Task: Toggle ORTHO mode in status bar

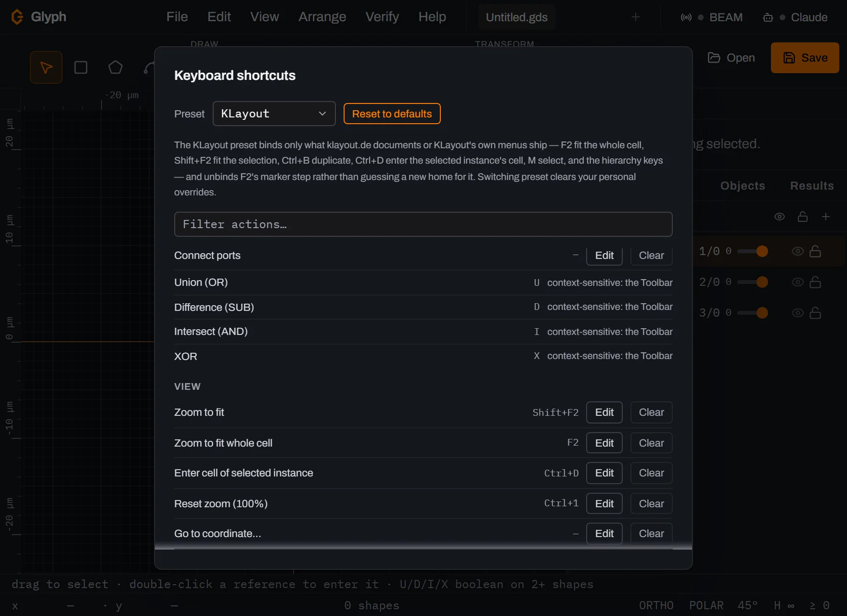Action: (x=656, y=605)
